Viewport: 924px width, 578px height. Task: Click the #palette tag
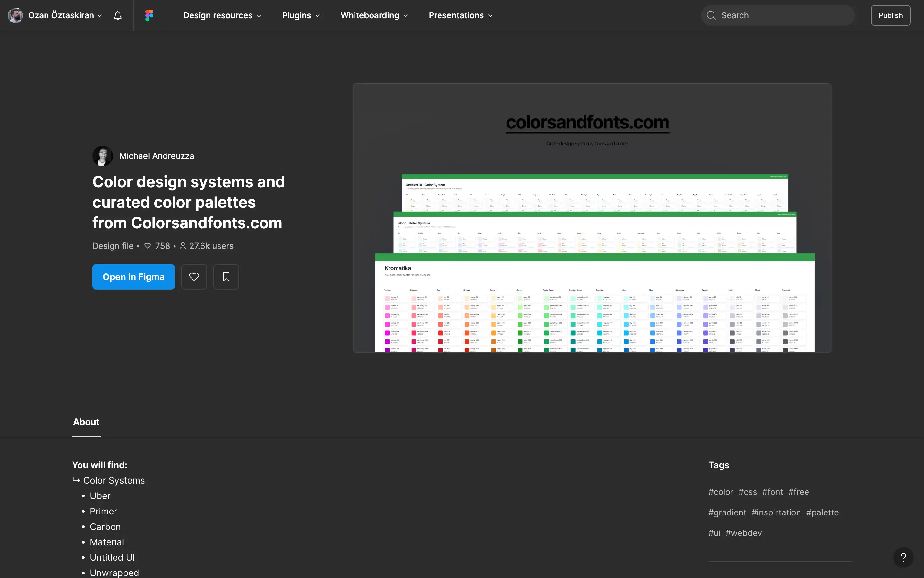pos(822,512)
